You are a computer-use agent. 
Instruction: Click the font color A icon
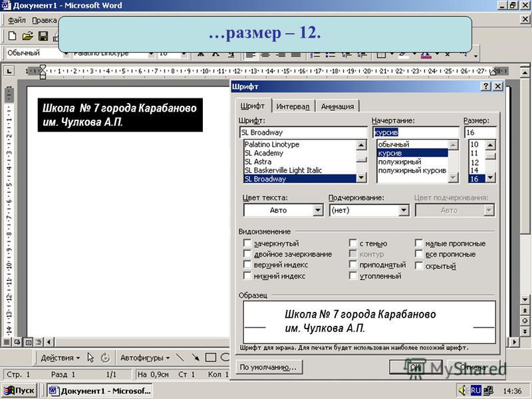[426, 55]
